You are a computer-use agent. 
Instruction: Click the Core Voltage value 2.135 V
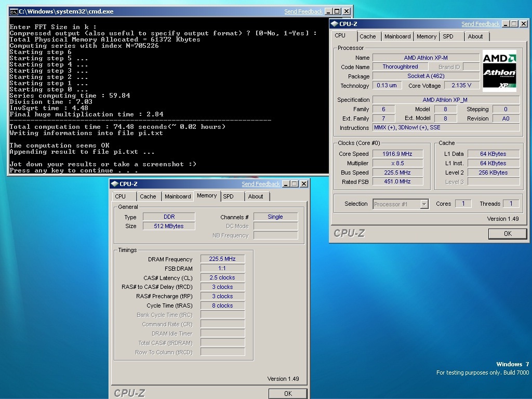tap(461, 86)
